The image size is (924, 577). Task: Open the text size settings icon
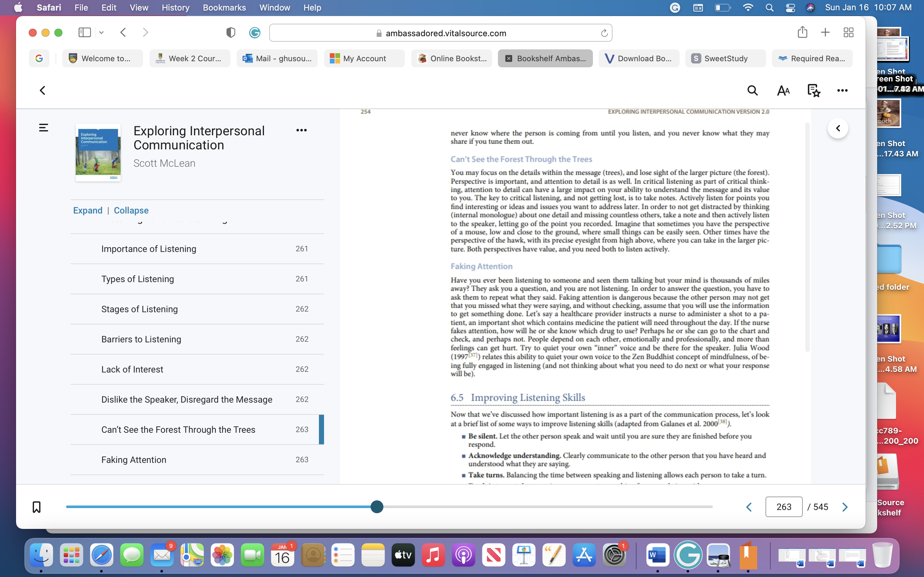click(783, 90)
